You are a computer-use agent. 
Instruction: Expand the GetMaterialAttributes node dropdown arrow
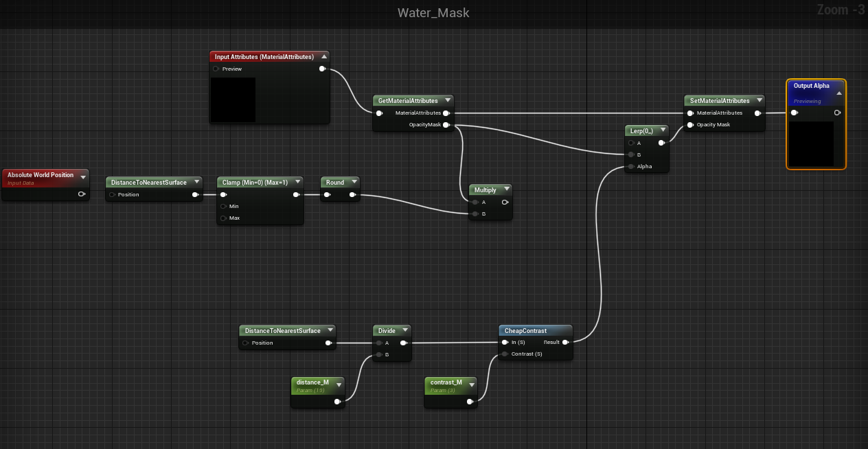tap(448, 100)
